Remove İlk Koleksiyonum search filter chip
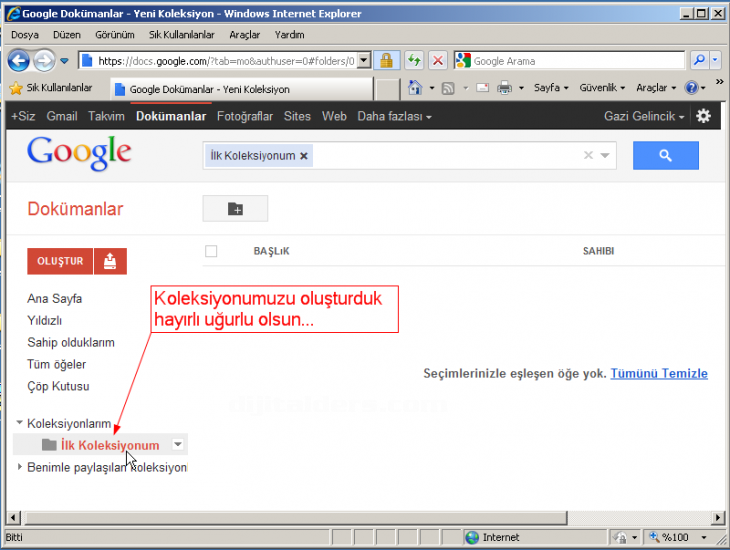This screenshot has height=550, width=730. coord(304,156)
